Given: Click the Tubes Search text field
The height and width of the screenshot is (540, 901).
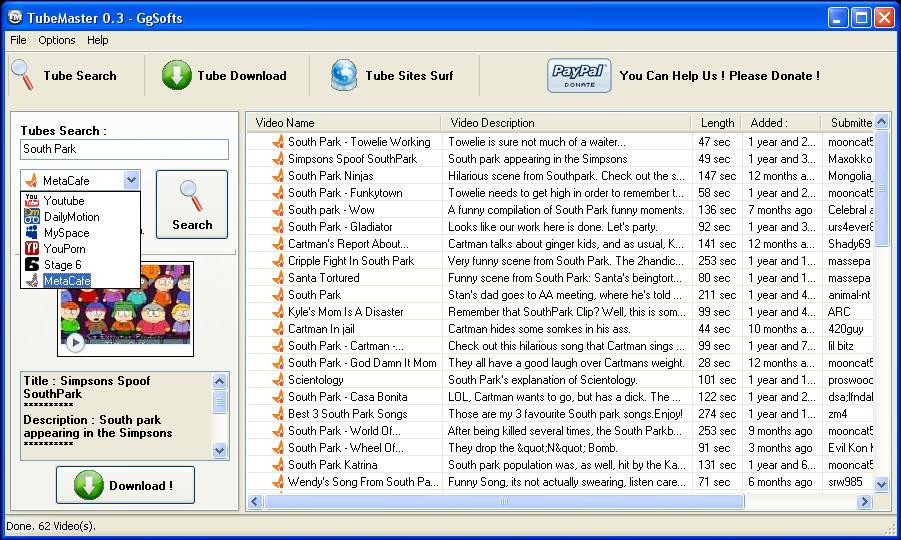Looking at the screenshot, I should (x=124, y=149).
